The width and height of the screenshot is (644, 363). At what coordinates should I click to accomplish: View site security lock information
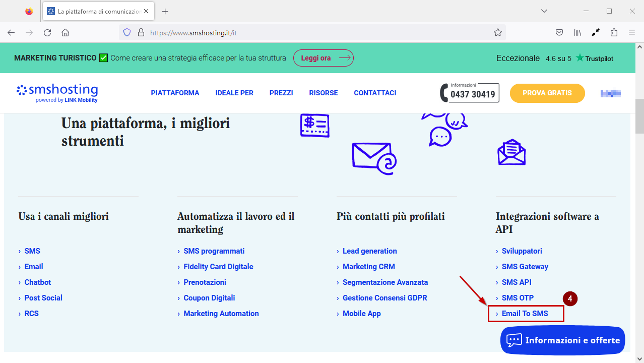[x=141, y=33]
